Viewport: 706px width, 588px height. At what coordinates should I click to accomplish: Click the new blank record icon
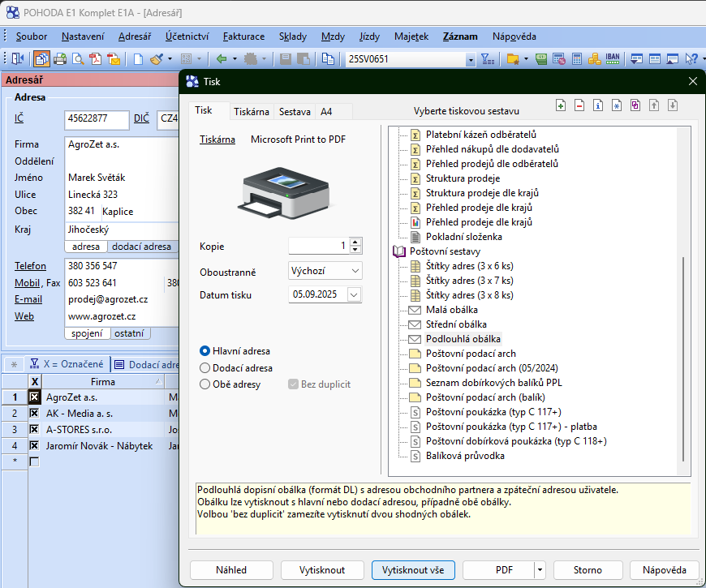tap(138, 59)
